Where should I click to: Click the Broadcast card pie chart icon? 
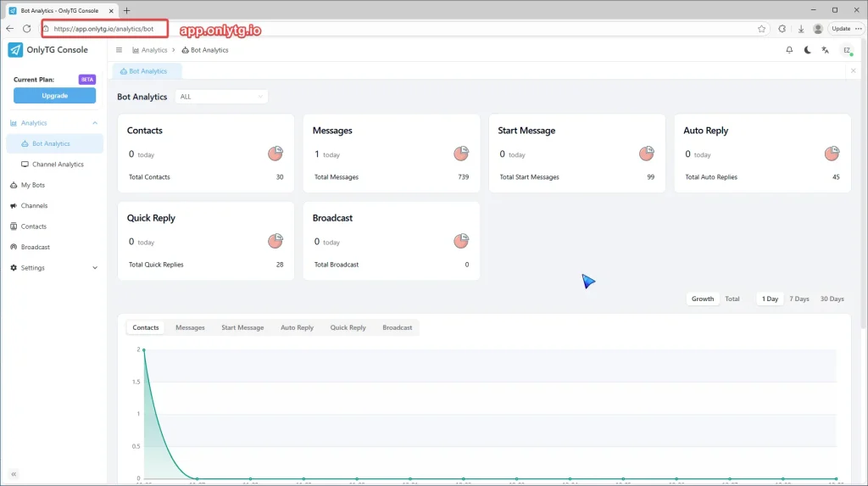coord(461,241)
